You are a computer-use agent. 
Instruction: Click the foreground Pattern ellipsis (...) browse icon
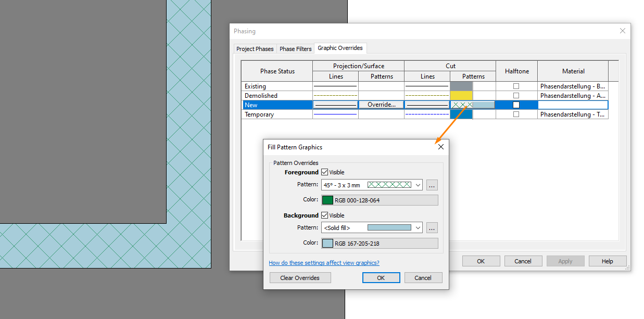(432, 185)
